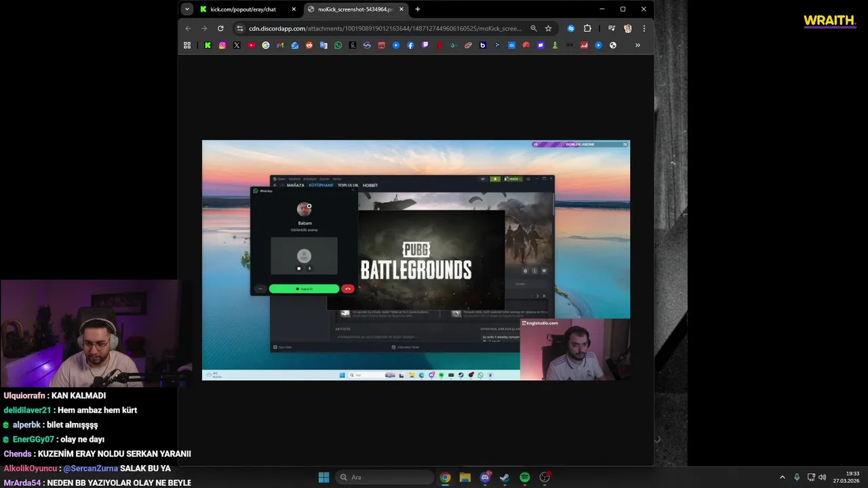Open a new browser tab
This screenshot has width=868, height=488.
tap(418, 9)
